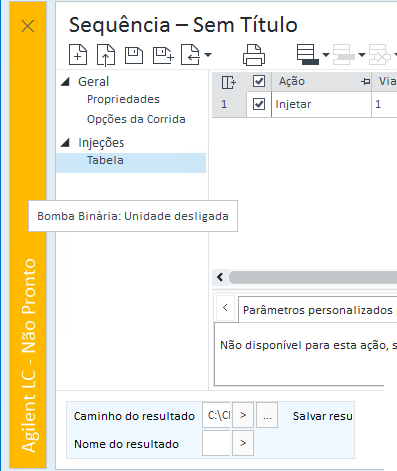This screenshot has width=397, height=471.
Task: Click the table horizontal scrollbar thumb
Action: coord(313,277)
